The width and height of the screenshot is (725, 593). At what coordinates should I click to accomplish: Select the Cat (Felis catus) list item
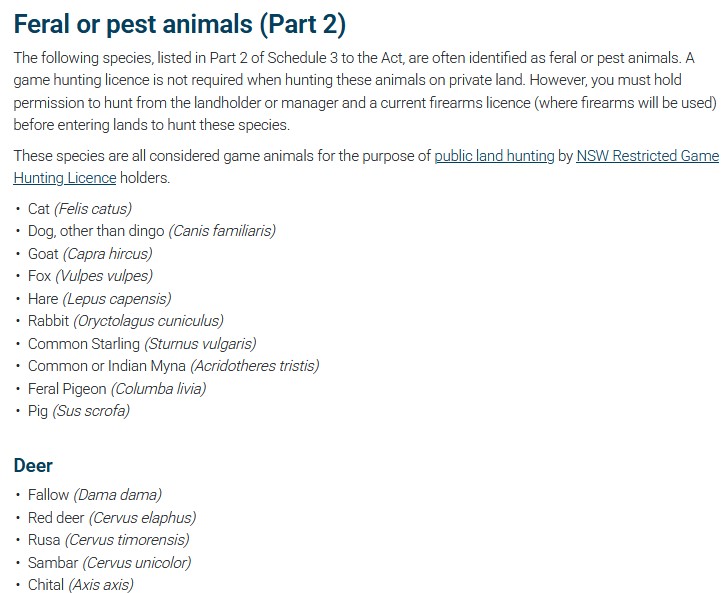click(x=80, y=209)
